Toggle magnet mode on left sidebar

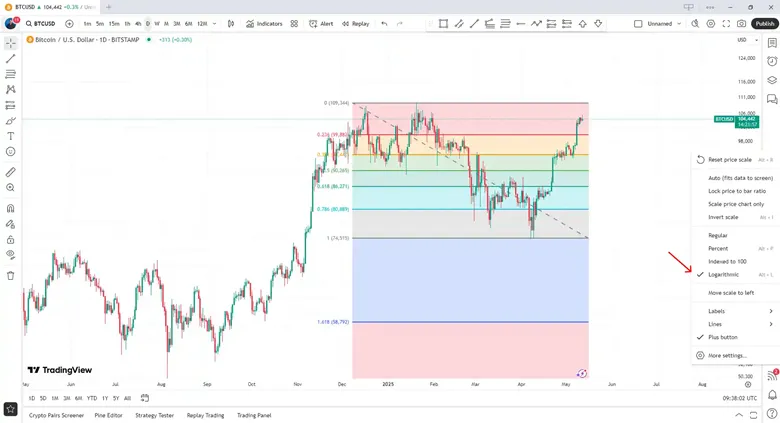(x=10, y=209)
